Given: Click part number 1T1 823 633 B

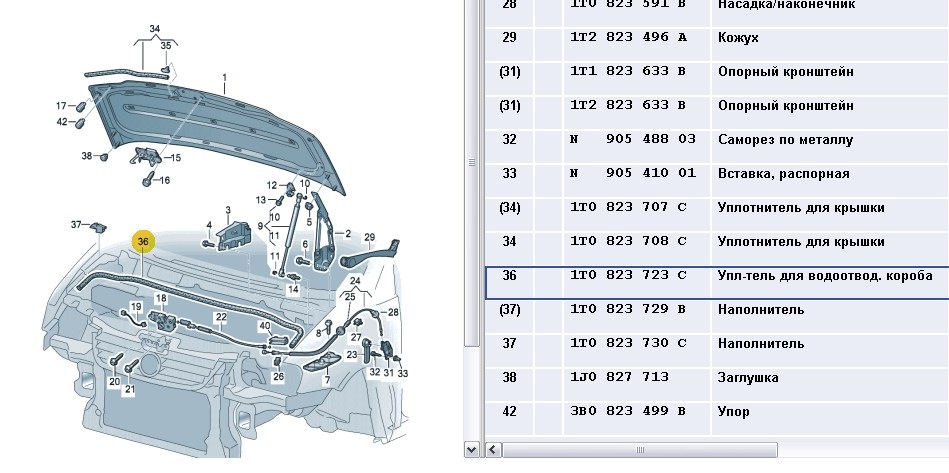Looking at the screenshot, I should pos(627,71).
